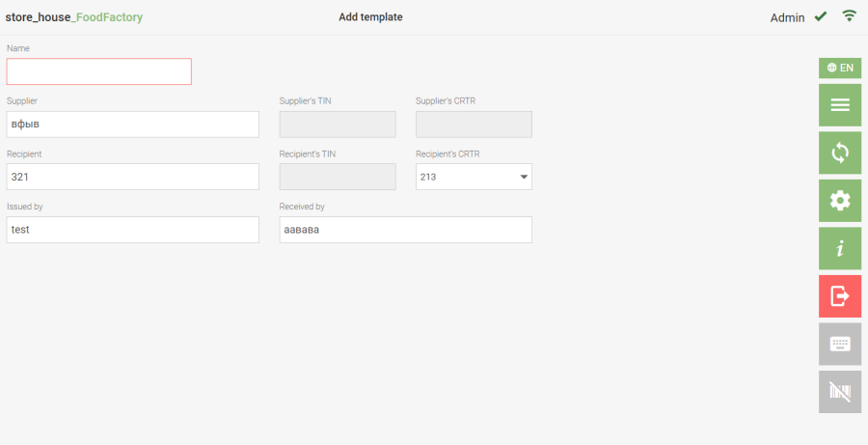Click the Recipient field containing 321

pos(132,177)
